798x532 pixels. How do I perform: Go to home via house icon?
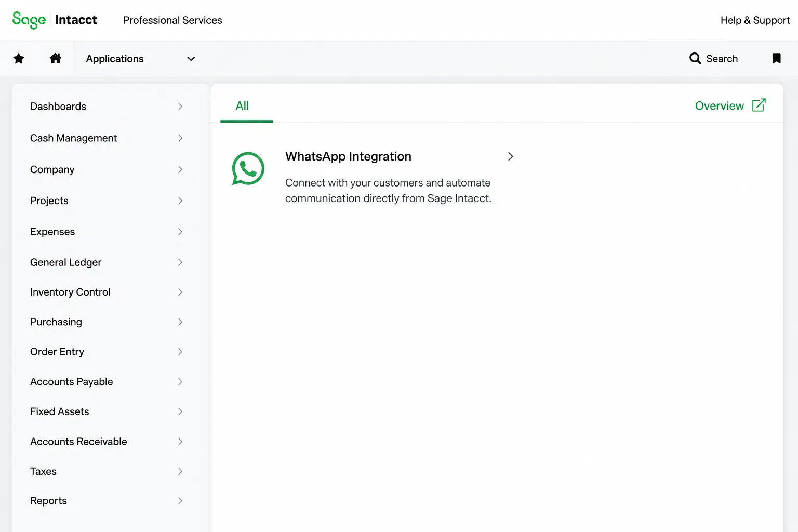(x=56, y=58)
